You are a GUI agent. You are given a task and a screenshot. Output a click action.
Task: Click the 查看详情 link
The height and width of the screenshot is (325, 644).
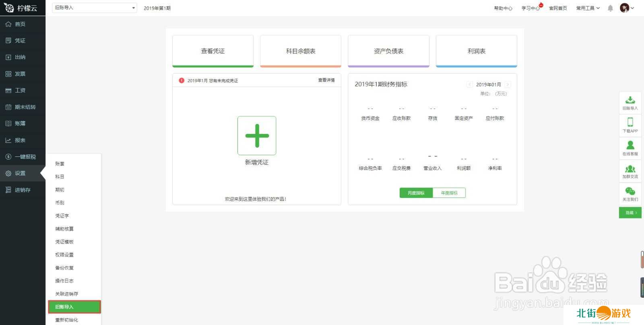point(326,80)
